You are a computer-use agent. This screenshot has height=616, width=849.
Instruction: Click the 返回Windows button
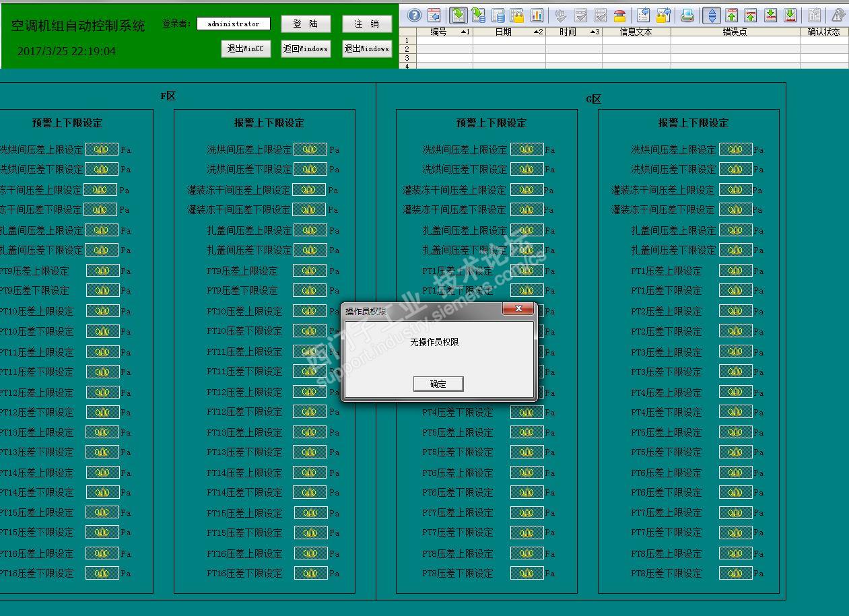(x=306, y=49)
